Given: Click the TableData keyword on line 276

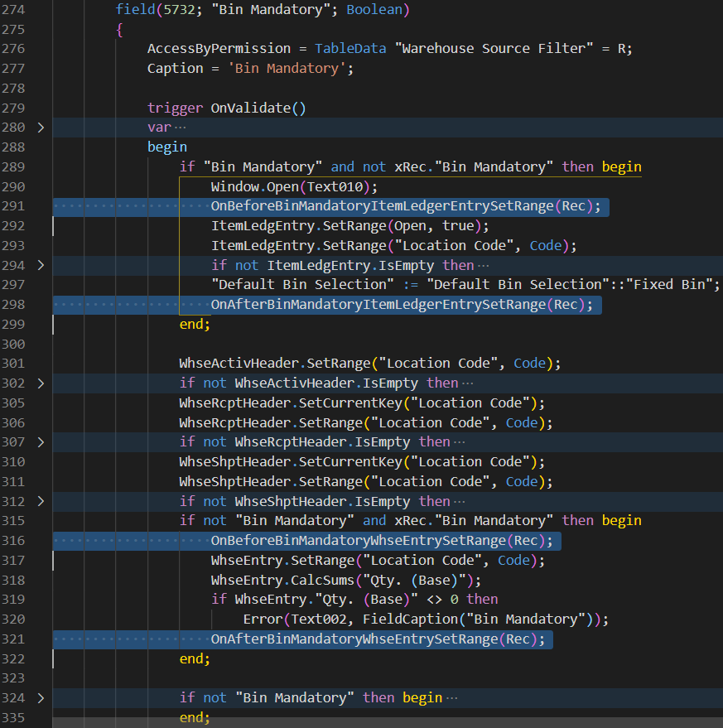Looking at the screenshot, I should [x=350, y=48].
